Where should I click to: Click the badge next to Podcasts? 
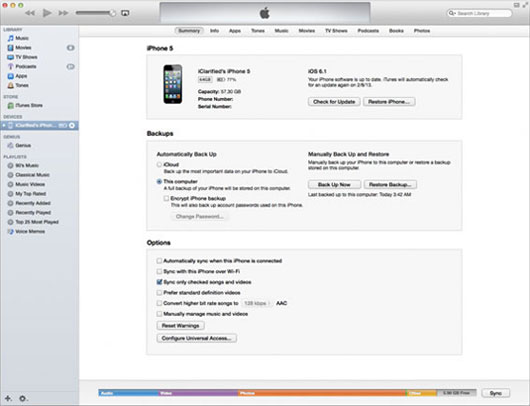point(71,67)
